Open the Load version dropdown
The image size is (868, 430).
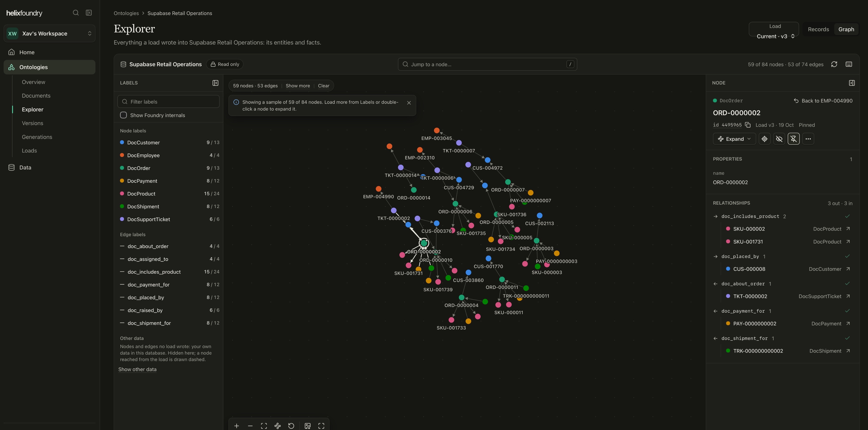774,29
